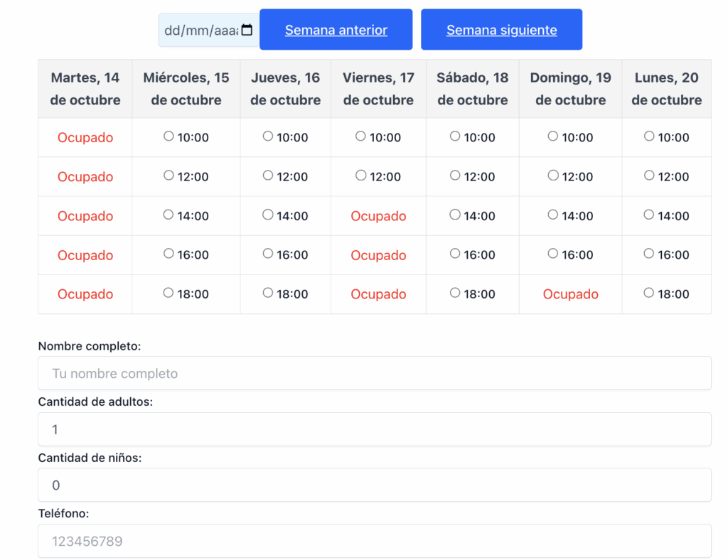The image size is (728, 560).
Task: Pick 10:00 on Viernes, 17 de octubre
Action: pyautogui.click(x=361, y=136)
